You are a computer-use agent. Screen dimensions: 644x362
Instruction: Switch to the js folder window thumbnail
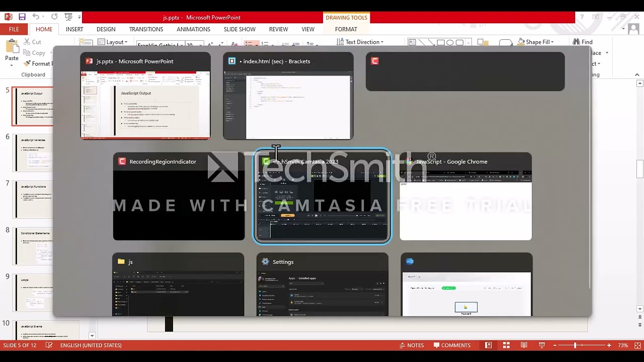click(x=178, y=285)
